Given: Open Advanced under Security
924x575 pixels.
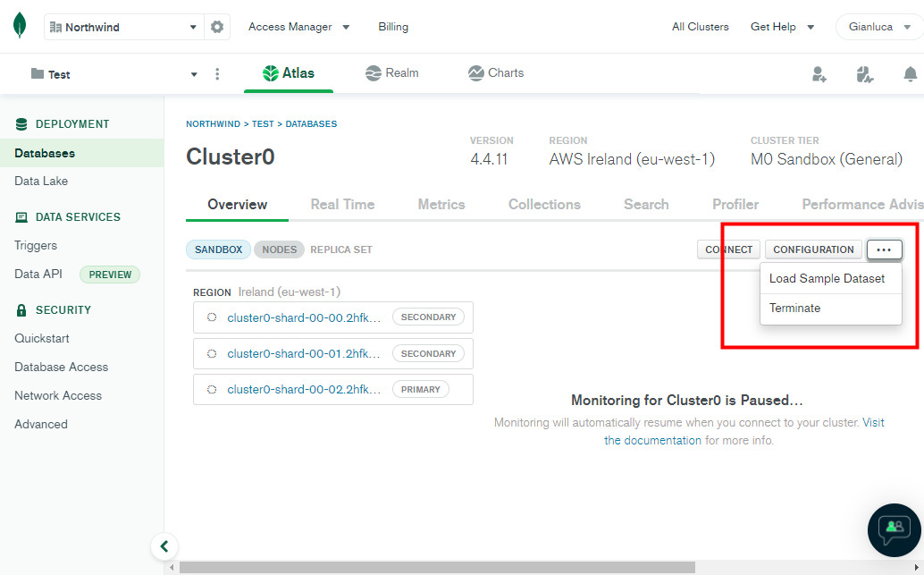Looking at the screenshot, I should tap(41, 424).
